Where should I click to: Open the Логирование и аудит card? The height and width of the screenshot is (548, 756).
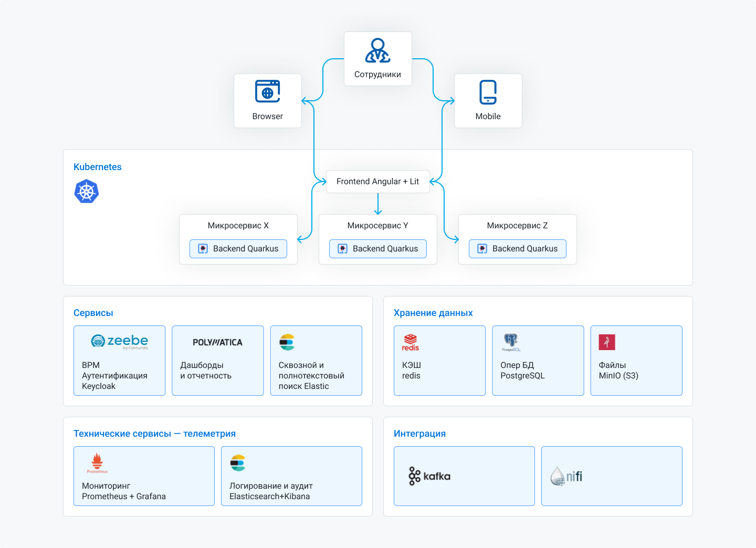click(291, 476)
